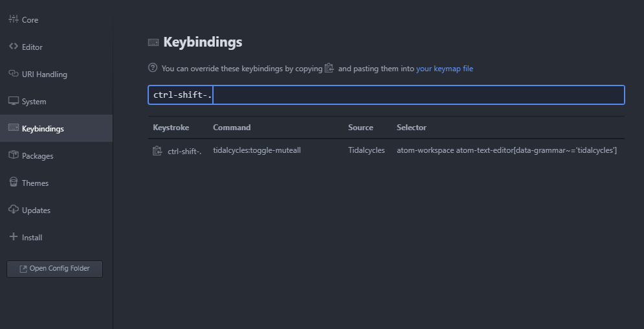The image size is (644, 329).
Task: Click the Core sliders icon in sidebar
Action: coord(13,19)
